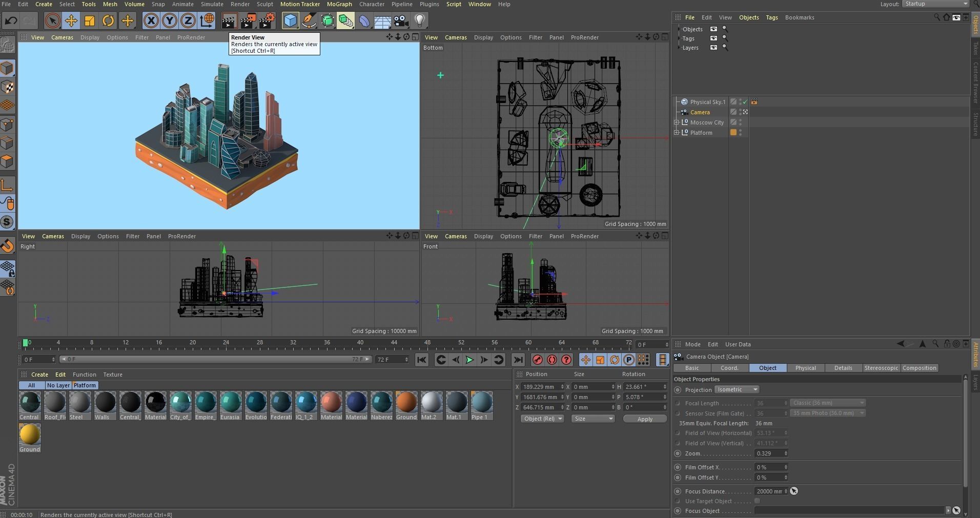980x518 pixels.
Task: Select the Move tool
Action: (71, 20)
